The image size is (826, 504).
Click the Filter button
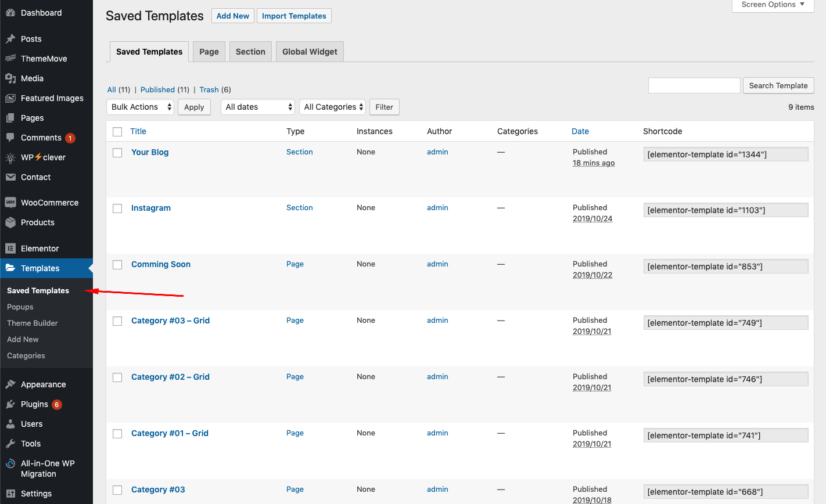click(x=385, y=107)
